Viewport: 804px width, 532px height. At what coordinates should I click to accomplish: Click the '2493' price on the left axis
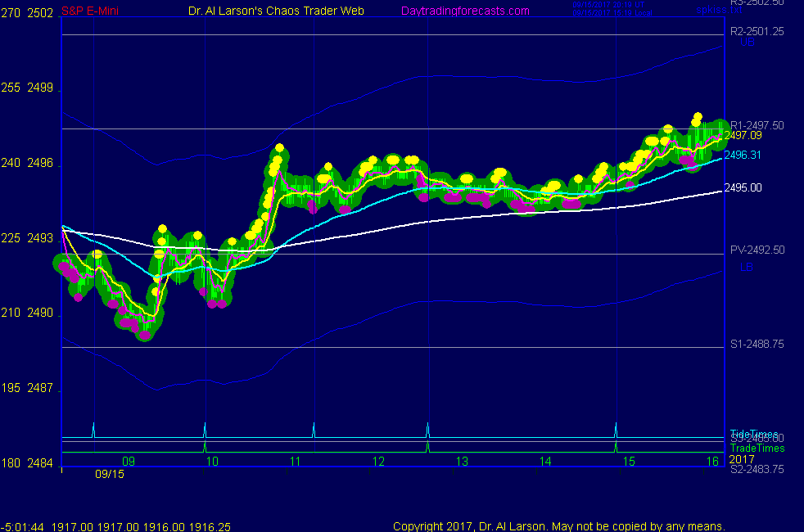point(40,238)
